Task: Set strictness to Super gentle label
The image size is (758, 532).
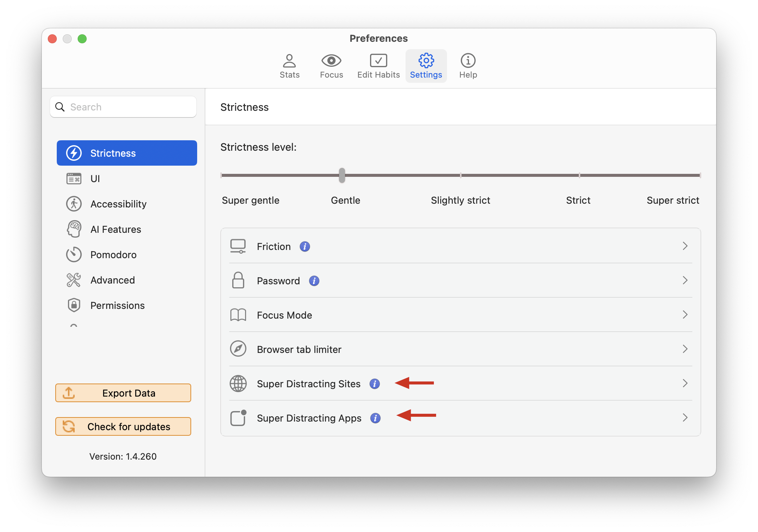Action: coord(251,200)
